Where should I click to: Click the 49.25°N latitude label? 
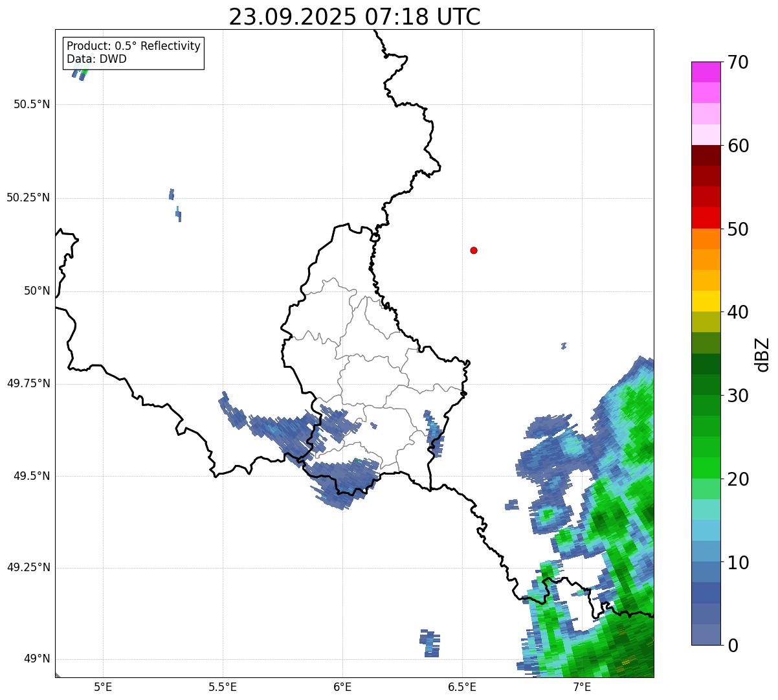point(28,567)
